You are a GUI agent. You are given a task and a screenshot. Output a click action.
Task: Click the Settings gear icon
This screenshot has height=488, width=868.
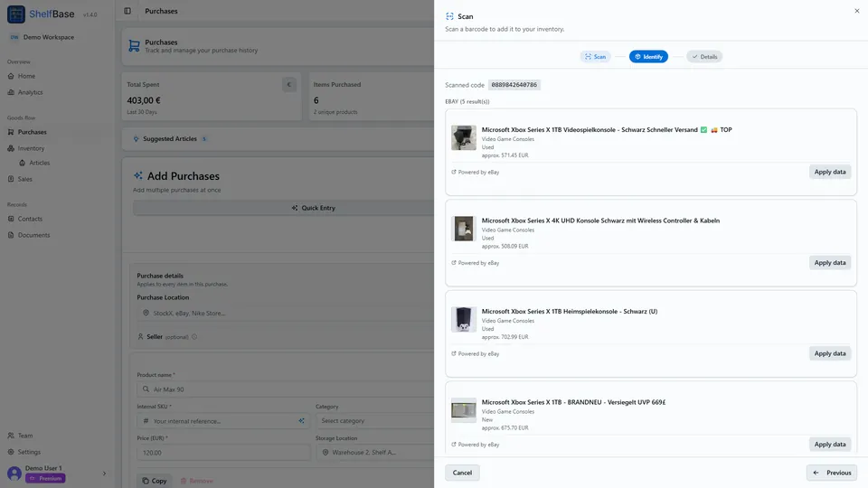11,452
